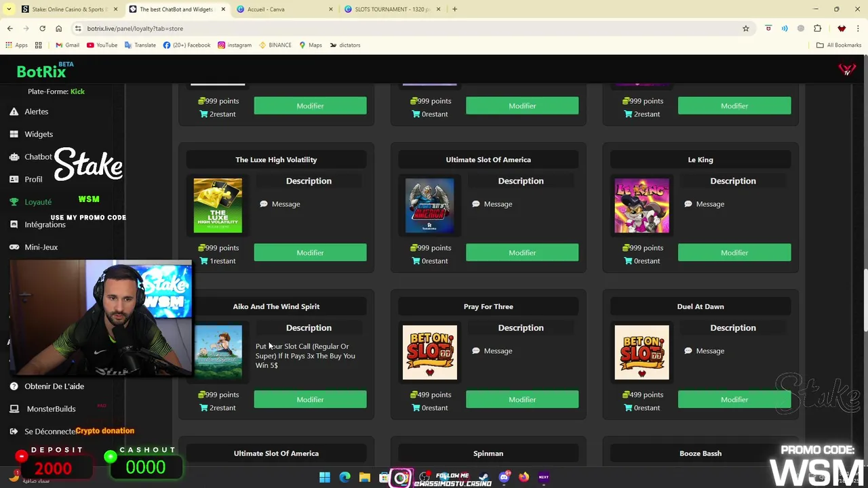Open the Profil user icon
Viewport: 868px width, 488px height.
pyautogui.click(x=14, y=180)
